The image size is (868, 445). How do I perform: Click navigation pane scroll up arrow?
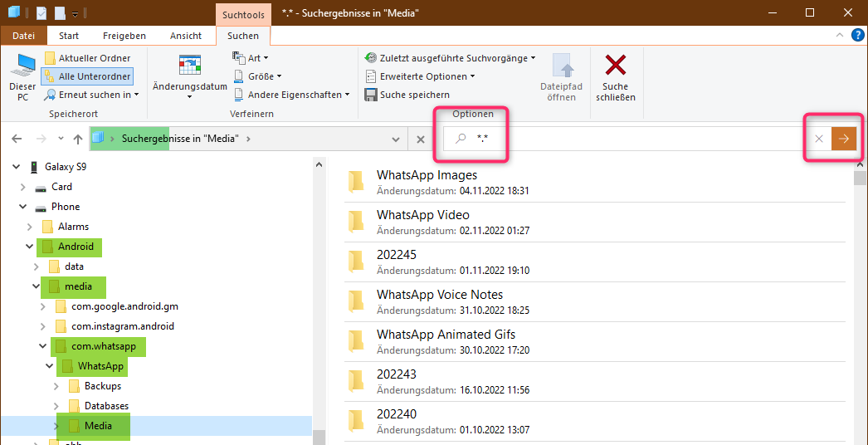tap(318, 164)
